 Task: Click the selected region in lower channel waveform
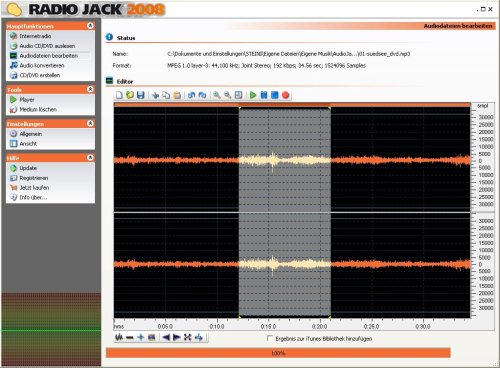click(x=285, y=264)
